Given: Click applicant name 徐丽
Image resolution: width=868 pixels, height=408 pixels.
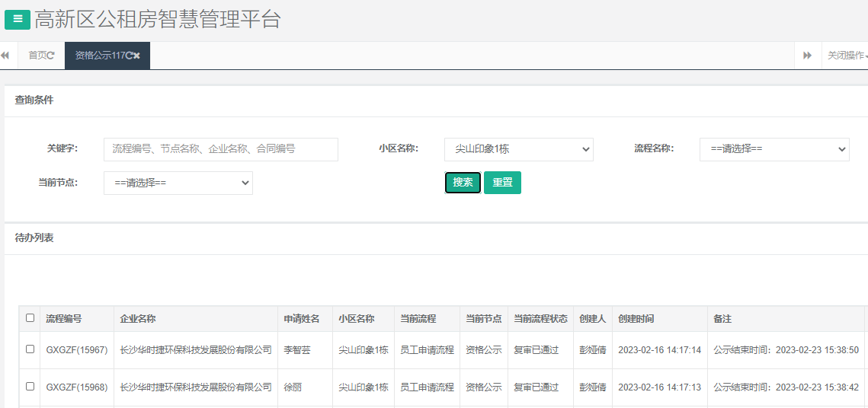Looking at the screenshot, I should 293,387.
